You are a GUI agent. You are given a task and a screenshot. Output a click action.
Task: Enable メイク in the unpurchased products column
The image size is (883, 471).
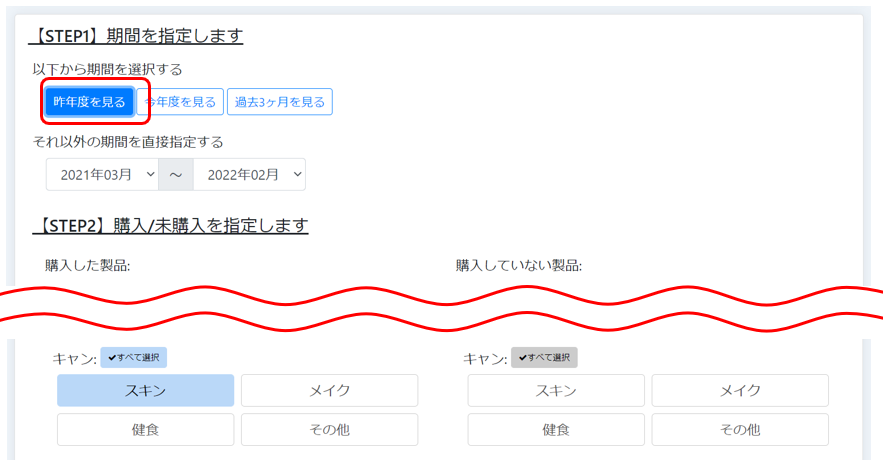pyautogui.click(x=740, y=391)
